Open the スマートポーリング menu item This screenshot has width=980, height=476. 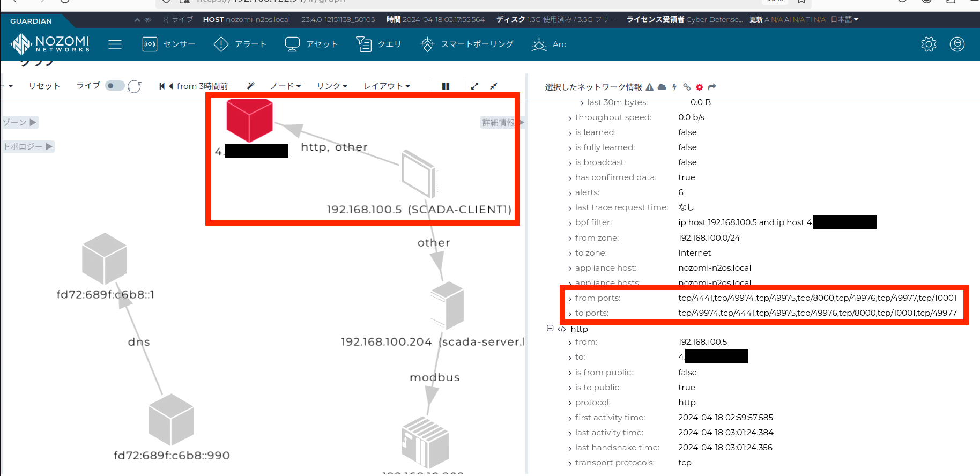pos(466,44)
